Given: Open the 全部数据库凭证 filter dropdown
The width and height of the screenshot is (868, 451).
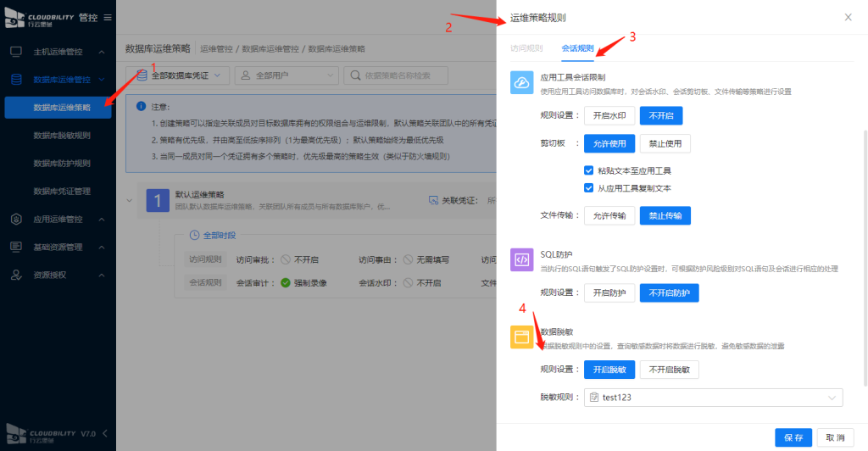Looking at the screenshot, I should point(178,76).
